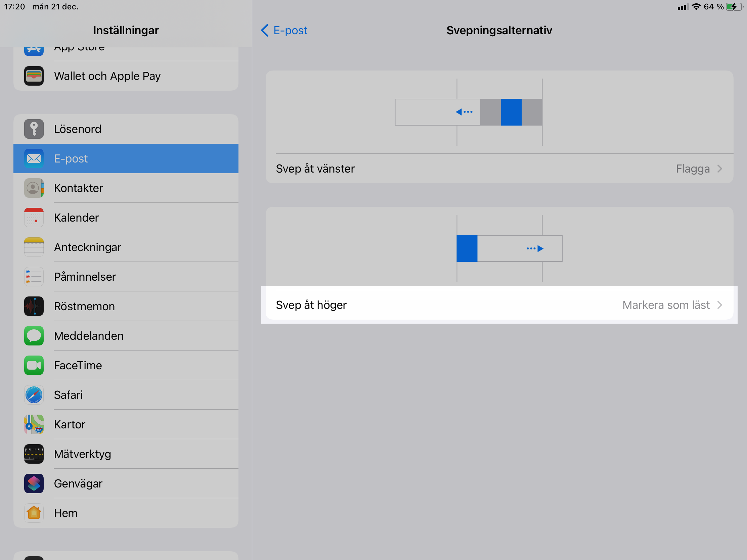Tap the Röstmemon waveform icon
Viewport: 747px width, 560px height.
click(34, 306)
